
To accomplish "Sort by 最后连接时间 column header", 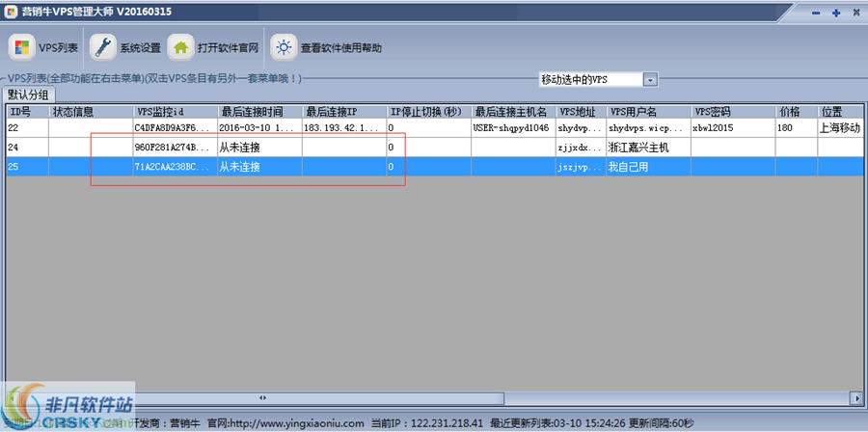I will [x=259, y=112].
